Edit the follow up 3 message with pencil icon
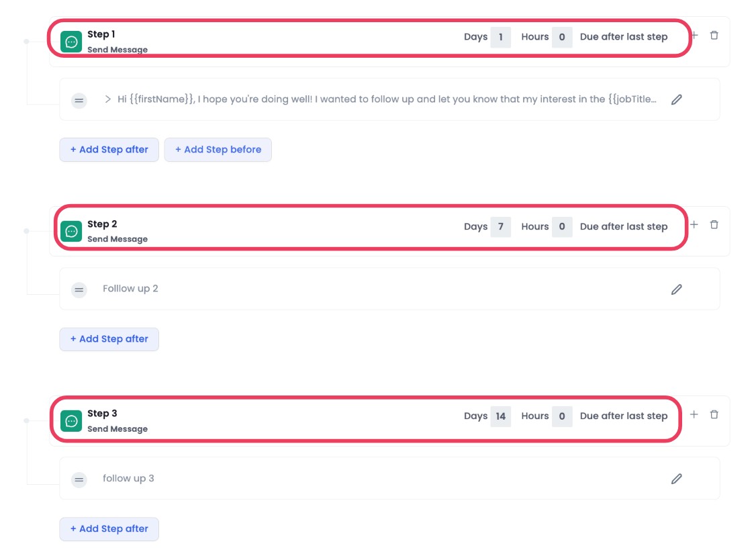This screenshot has width=756, height=560. click(x=677, y=478)
